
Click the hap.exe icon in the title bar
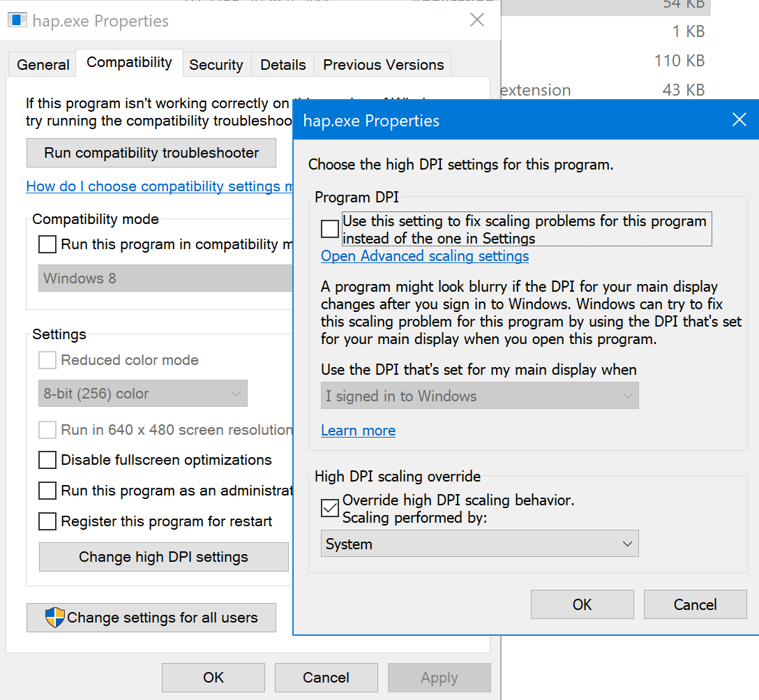17,20
